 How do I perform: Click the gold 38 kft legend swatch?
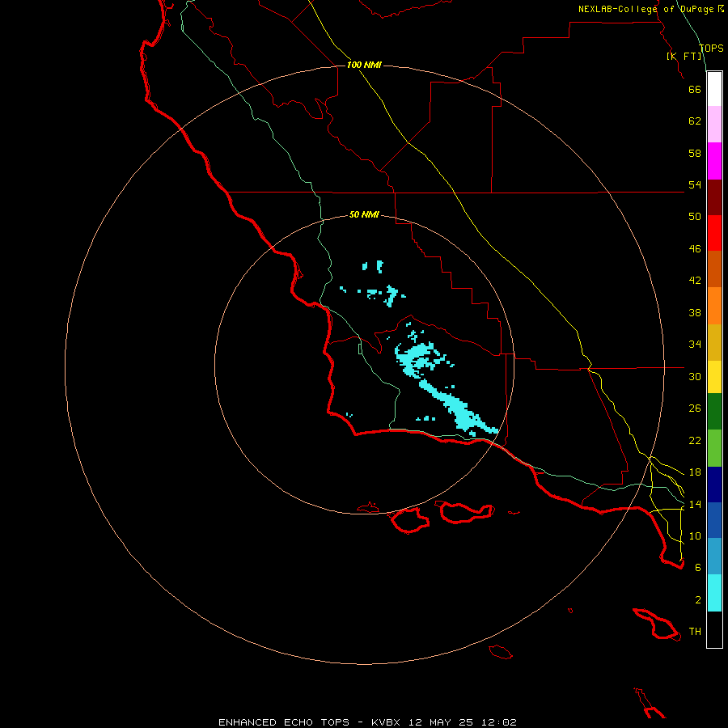point(714,342)
